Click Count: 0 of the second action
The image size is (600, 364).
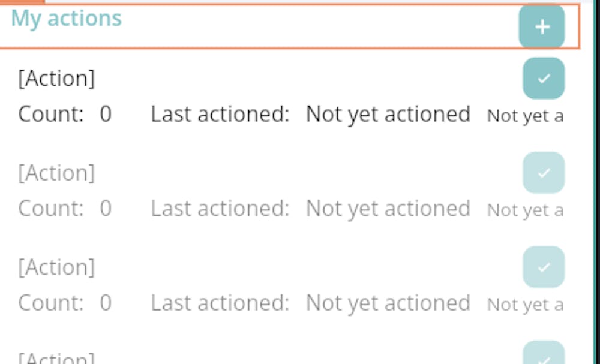65,208
